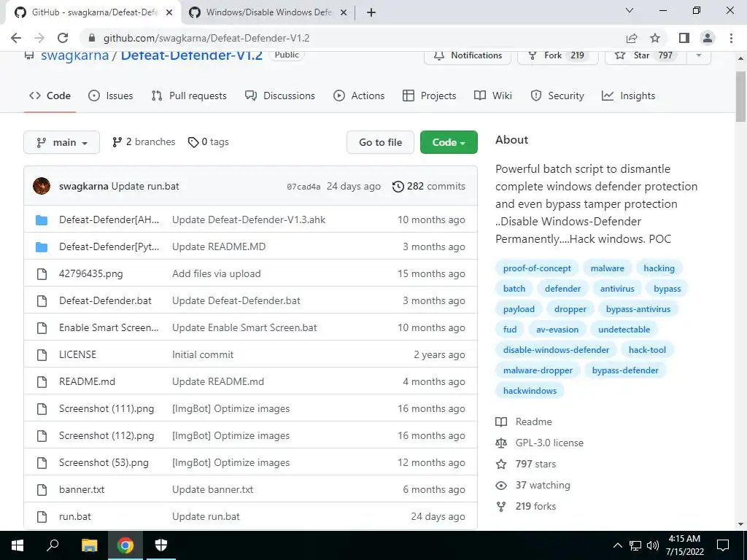Star the Defeat-Defender repository
The image size is (747, 560).
point(646,55)
